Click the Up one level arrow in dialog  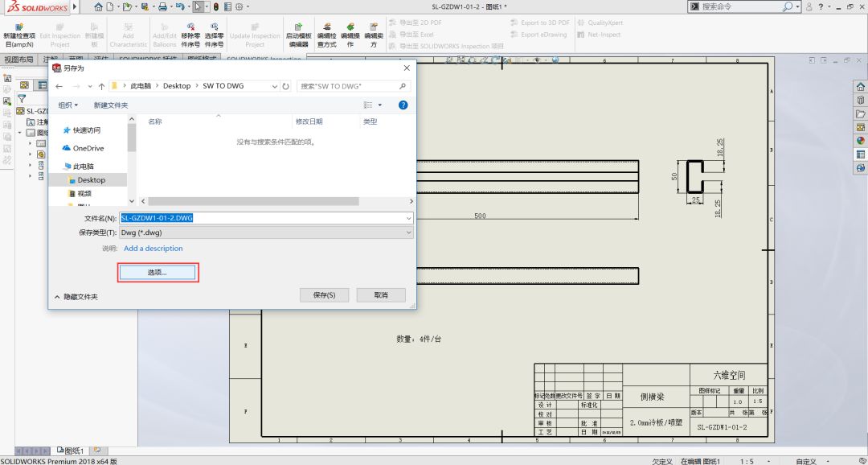102,86
